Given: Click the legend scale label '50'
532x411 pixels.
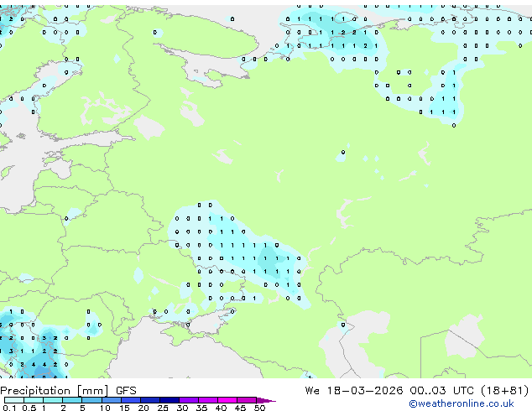Looking at the screenshot, I should (260, 408).
